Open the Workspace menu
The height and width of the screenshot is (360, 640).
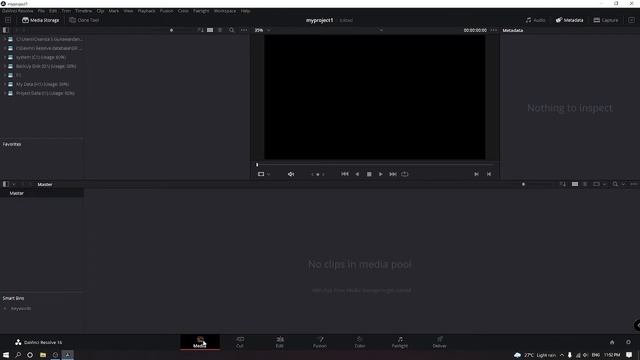pos(225,11)
